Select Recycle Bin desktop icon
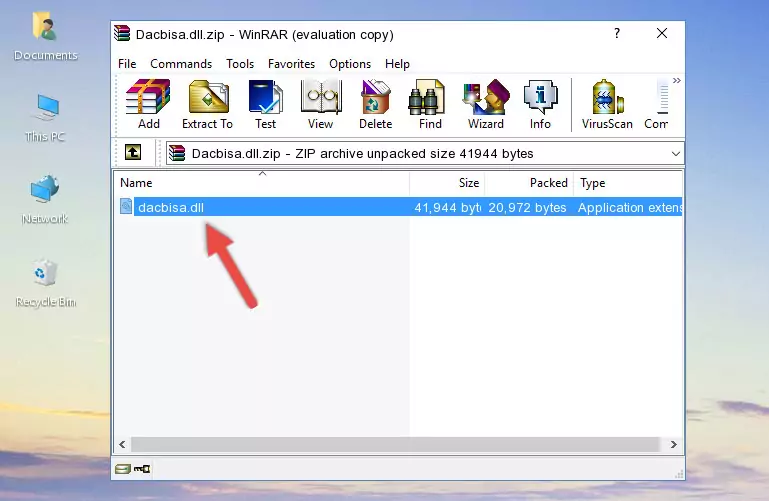Screen dimensions: 769x501 coord(46,283)
